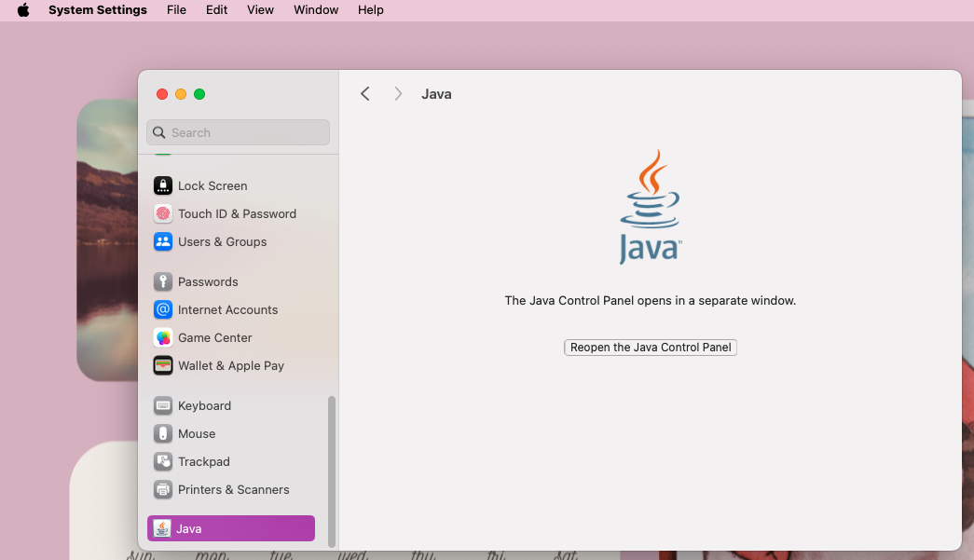Select Keyboard label in sidebar
Viewport: 974px width, 560px height.
[204, 405]
